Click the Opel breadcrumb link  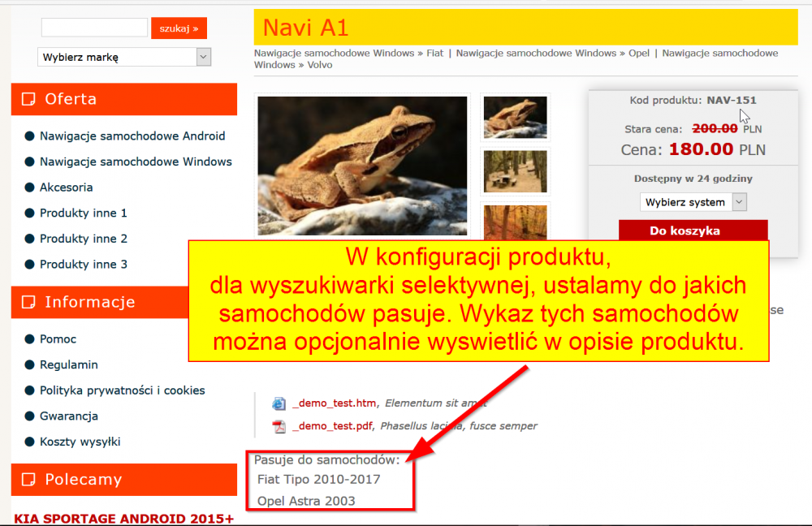click(638, 53)
